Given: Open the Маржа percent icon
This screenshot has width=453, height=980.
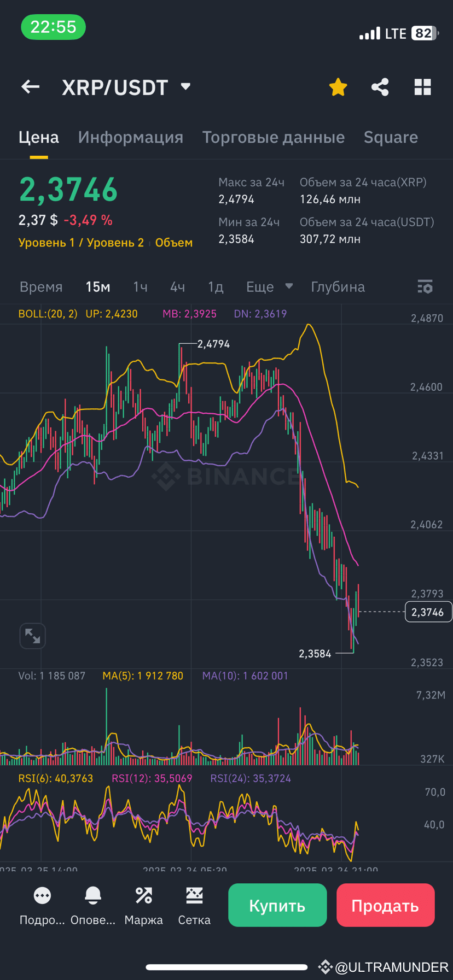Looking at the screenshot, I should click(143, 895).
